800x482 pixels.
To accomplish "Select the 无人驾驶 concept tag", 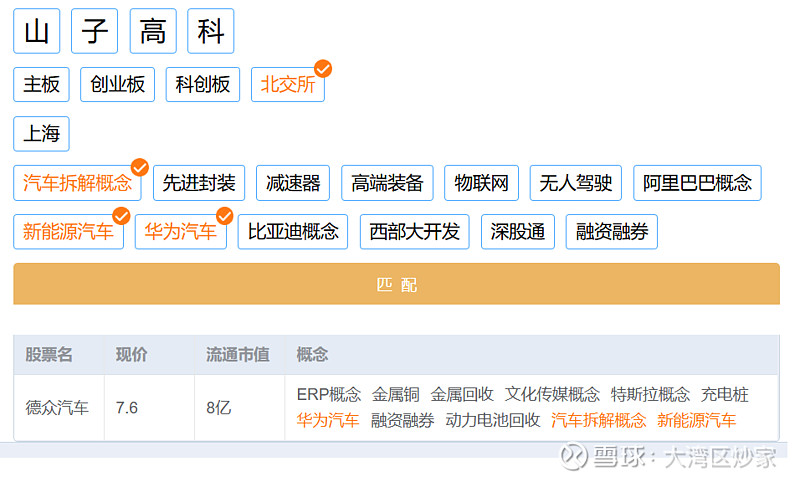I will tap(576, 183).
